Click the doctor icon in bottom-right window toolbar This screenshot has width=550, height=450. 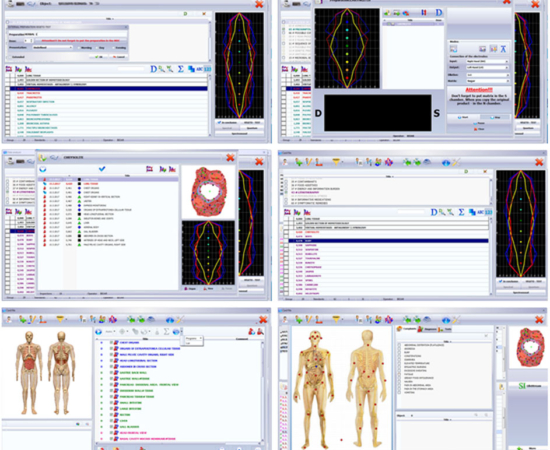pos(284,319)
